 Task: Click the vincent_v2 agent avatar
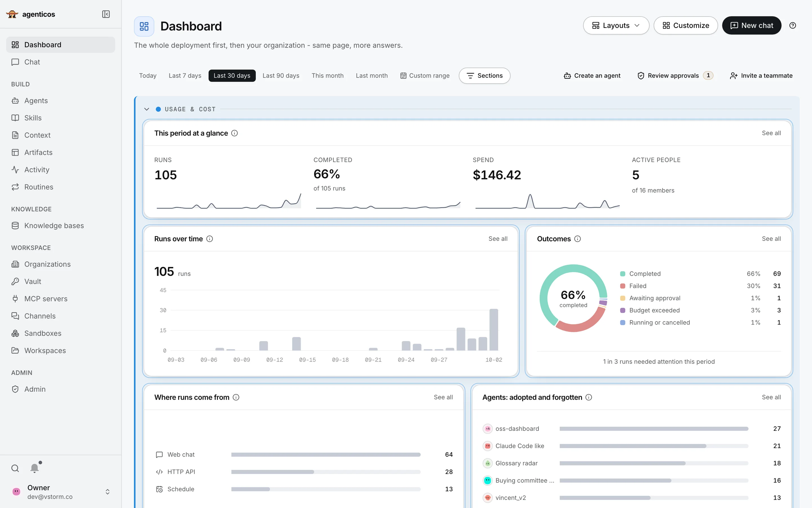coord(487,498)
